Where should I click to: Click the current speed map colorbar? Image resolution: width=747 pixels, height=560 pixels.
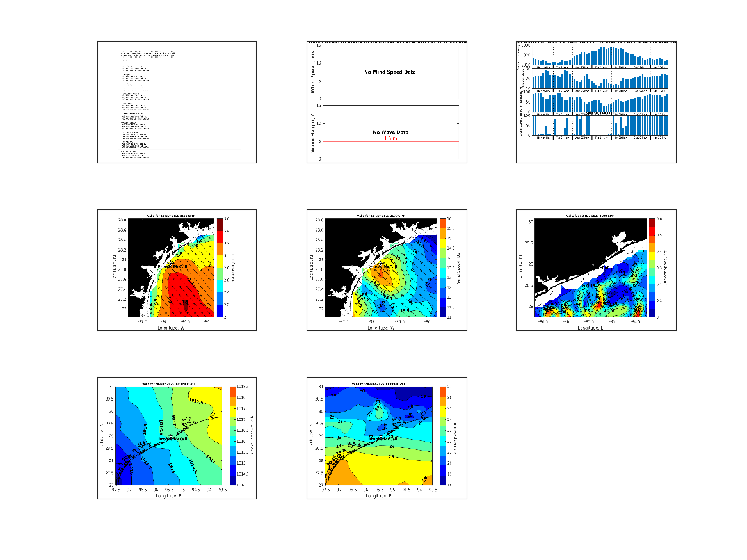click(652, 268)
